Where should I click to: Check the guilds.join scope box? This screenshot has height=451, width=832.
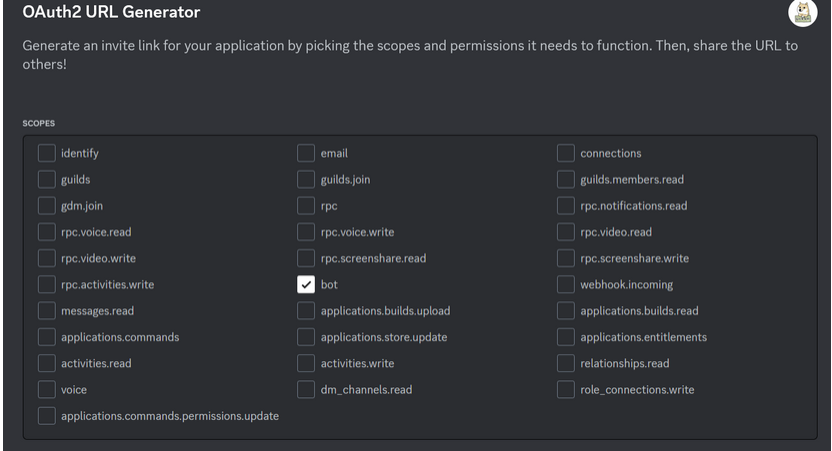click(306, 180)
